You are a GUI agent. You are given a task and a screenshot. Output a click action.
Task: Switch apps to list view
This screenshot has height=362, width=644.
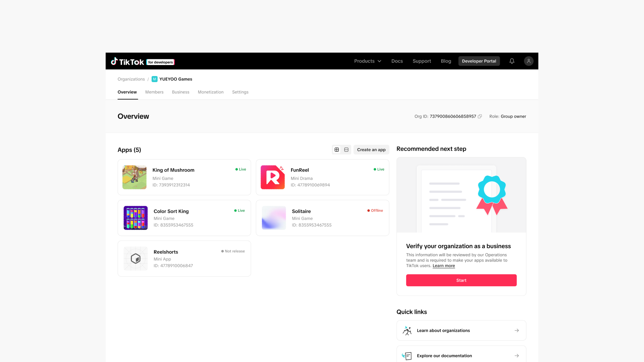pyautogui.click(x=346, y=150)
